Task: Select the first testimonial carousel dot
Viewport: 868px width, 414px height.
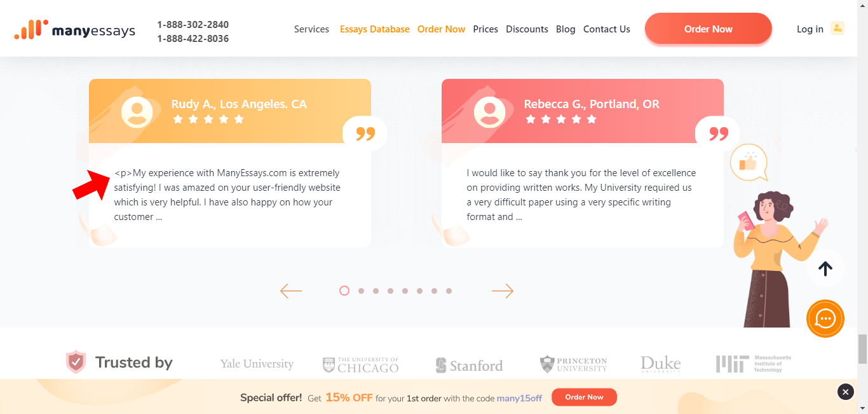Action: pos(344,291)
